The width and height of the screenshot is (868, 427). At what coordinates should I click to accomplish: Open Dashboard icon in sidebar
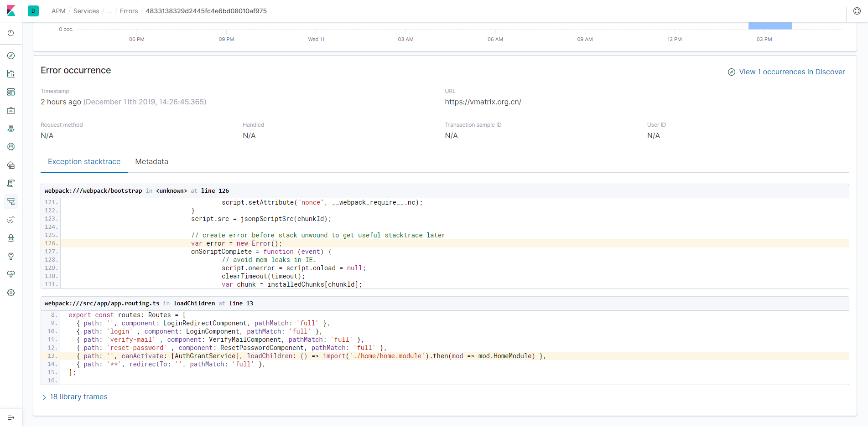pyautogui.click(x=11, y=92)
